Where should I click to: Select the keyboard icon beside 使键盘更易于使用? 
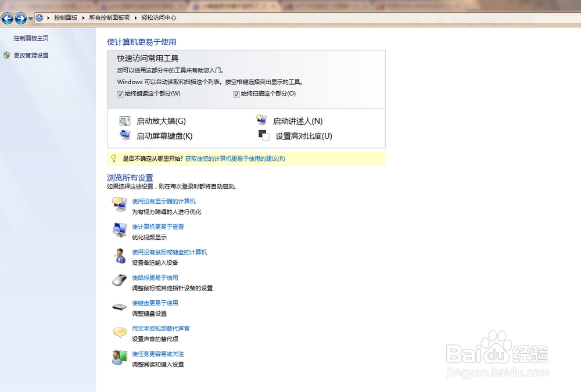point(119,307)
